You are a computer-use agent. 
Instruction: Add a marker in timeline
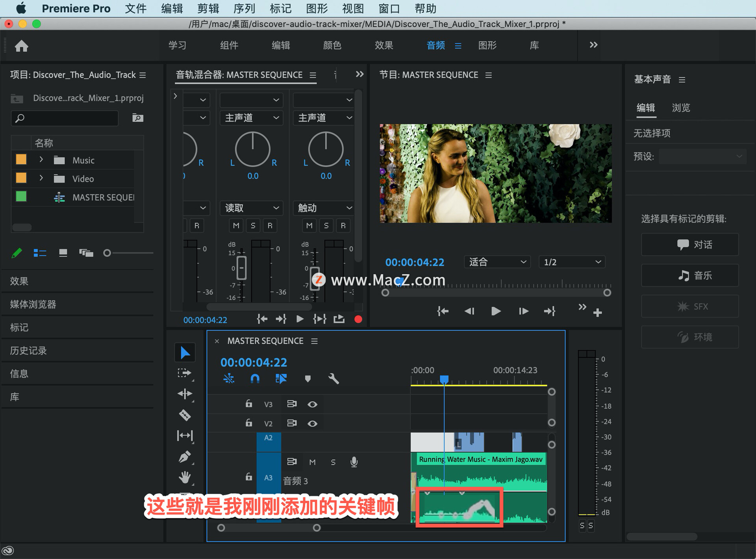click(308, 379)
